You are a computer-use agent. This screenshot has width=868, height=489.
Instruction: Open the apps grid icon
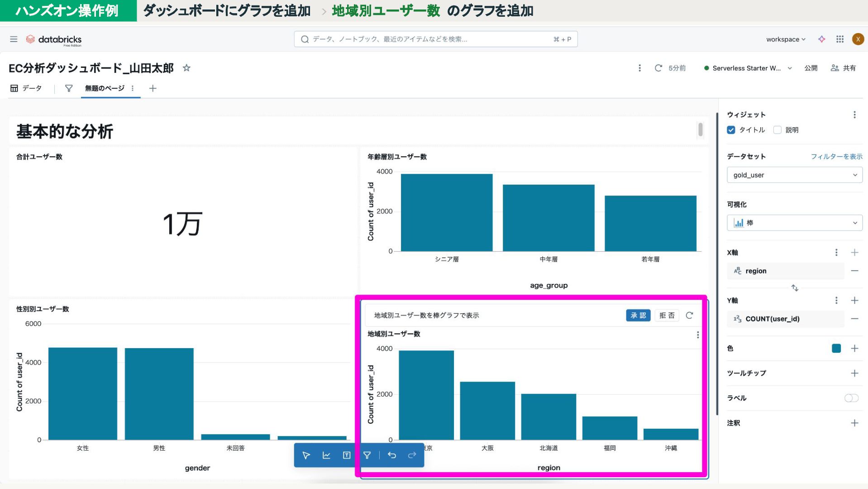click(840, 39)
